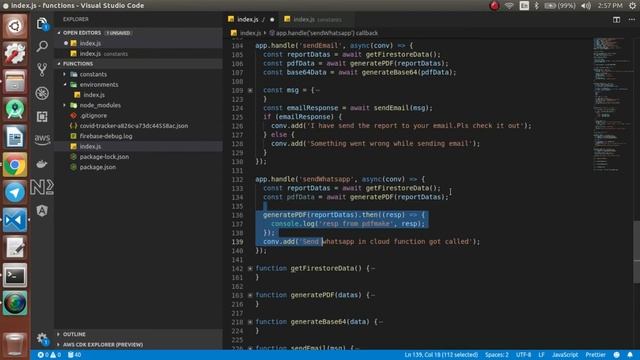Open the Manage gear in activity bar

(x=42, y=338)
